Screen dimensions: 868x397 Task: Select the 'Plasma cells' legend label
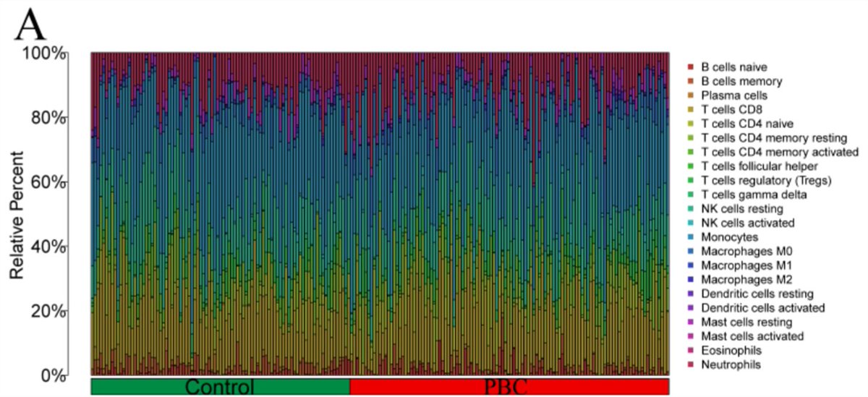(x=735, y=95)
